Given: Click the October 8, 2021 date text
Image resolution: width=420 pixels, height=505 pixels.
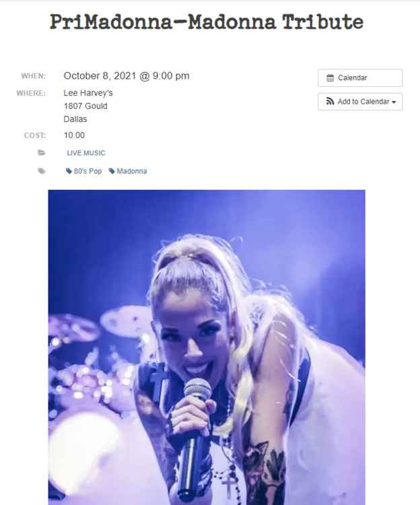Looking at the screenshot, I should 100,76.
